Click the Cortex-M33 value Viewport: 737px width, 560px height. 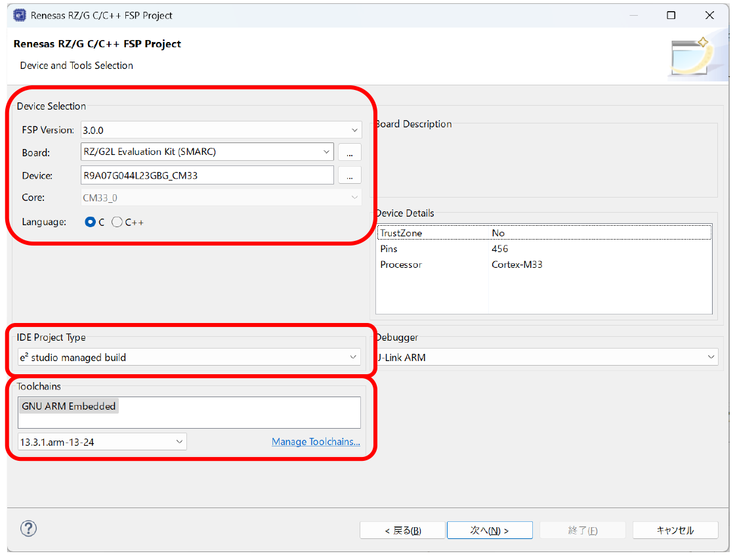coord(517,265)
